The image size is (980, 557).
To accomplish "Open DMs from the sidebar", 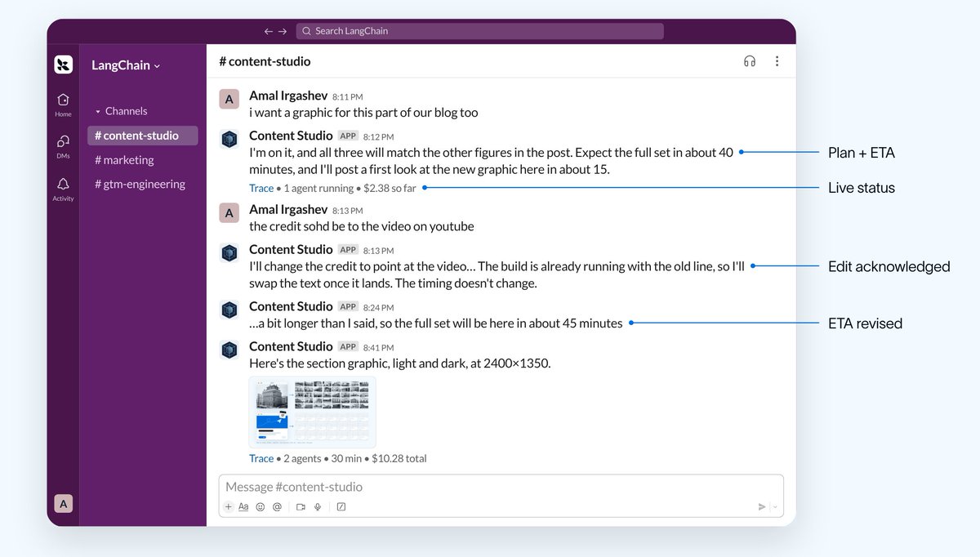I will (x=63, y=146).
